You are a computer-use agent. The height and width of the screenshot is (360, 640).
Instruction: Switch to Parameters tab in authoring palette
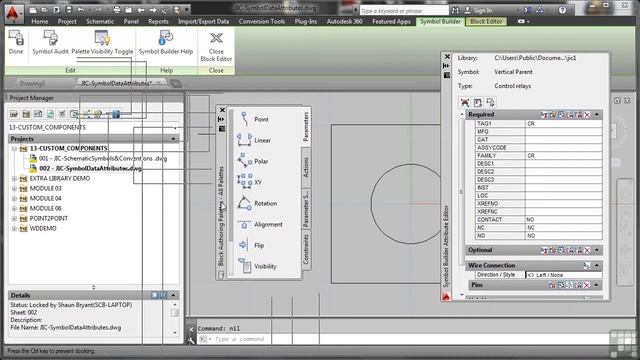pyautogui.click(x=306, y=127)
